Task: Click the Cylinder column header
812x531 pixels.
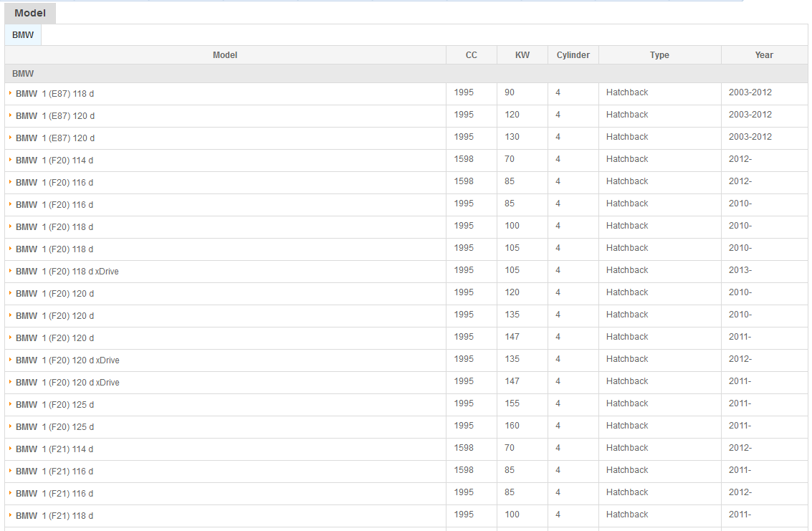Action: (x=573, y=55)
